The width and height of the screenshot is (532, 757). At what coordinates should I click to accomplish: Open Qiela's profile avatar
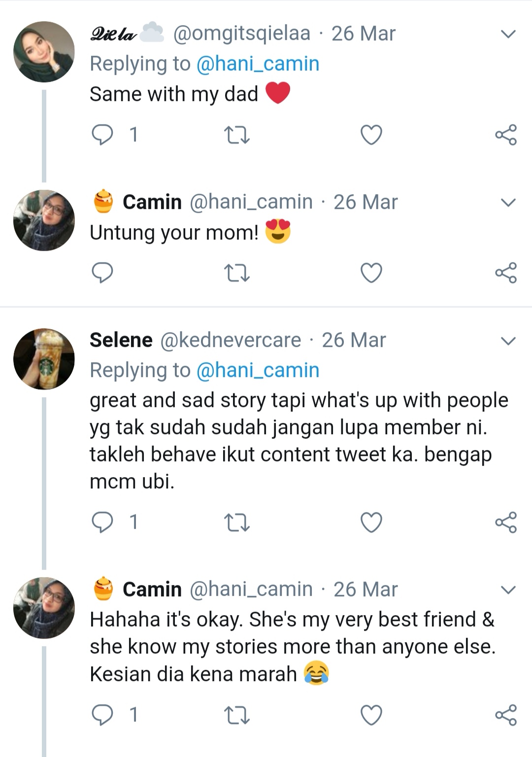click(44, 52)
